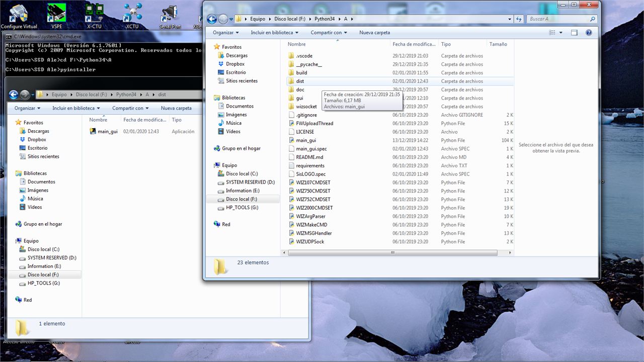Click the WIZ107CMDSET Python file icon
Viewport: 644px width, 362px height.
pyautogui.click(x=291, y=183)
